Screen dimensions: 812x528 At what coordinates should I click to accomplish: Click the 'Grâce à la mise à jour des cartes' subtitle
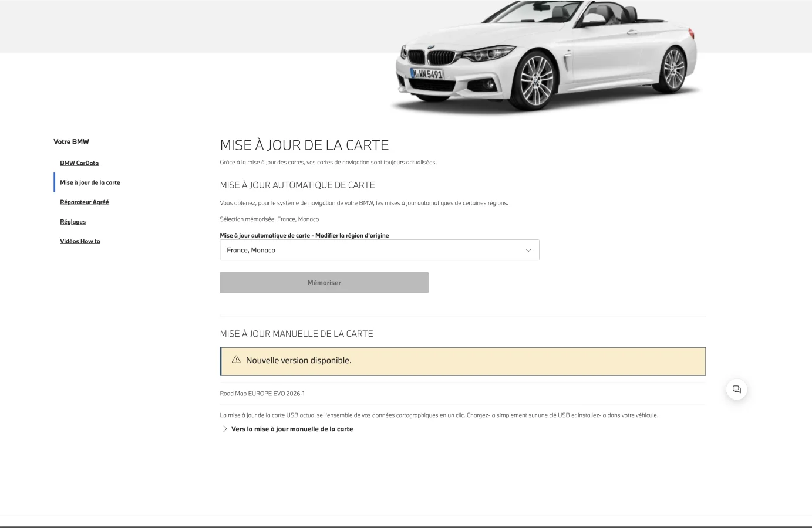click(x=328, y=163)
